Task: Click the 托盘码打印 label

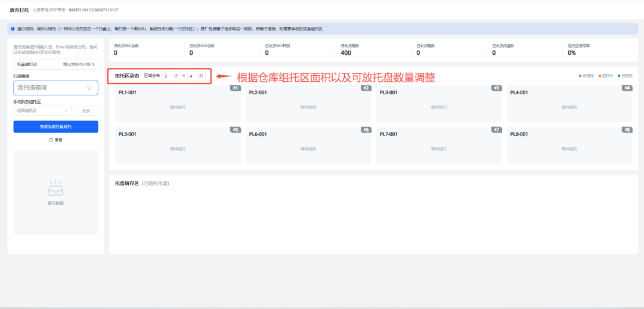Action: tap(27, 64)
